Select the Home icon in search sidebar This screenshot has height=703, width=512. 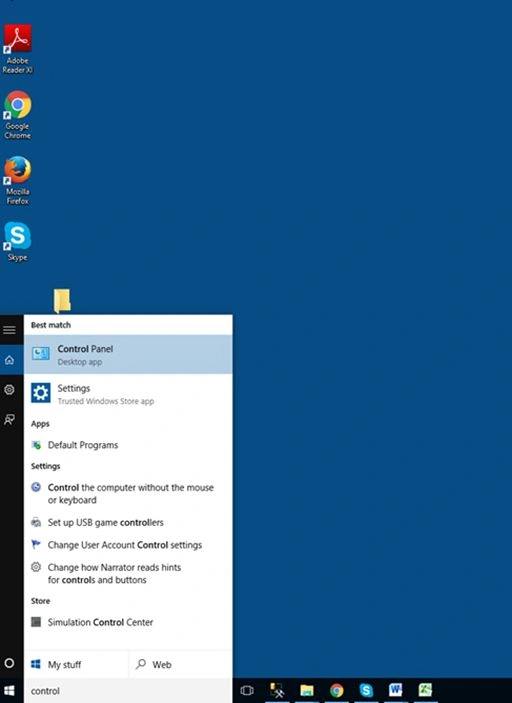pos(9,360)
